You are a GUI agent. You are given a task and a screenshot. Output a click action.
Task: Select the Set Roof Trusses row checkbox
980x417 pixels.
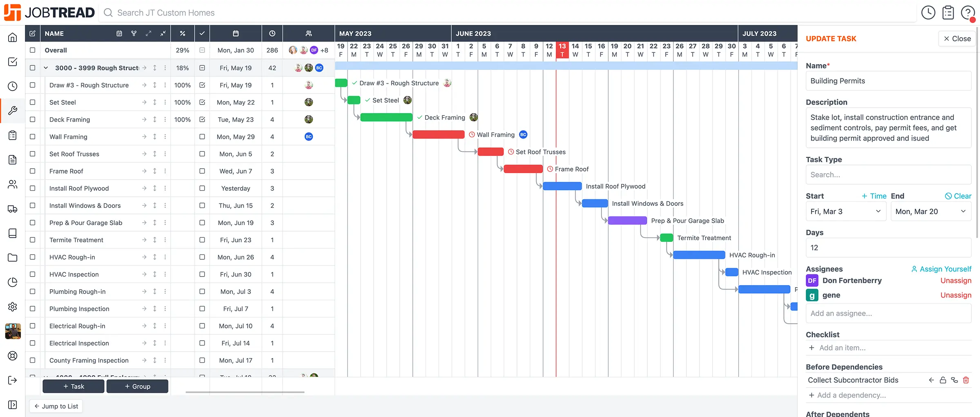[x=33, y=154]
